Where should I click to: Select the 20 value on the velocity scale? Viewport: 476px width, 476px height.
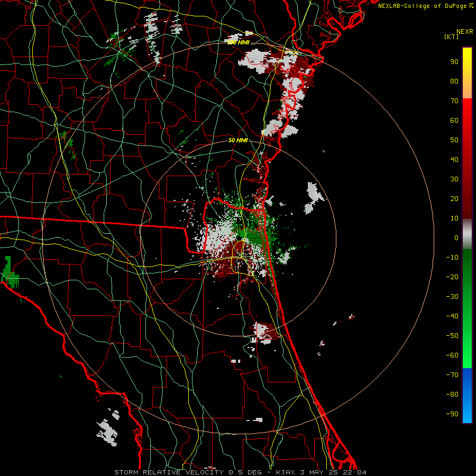(454, 199)
